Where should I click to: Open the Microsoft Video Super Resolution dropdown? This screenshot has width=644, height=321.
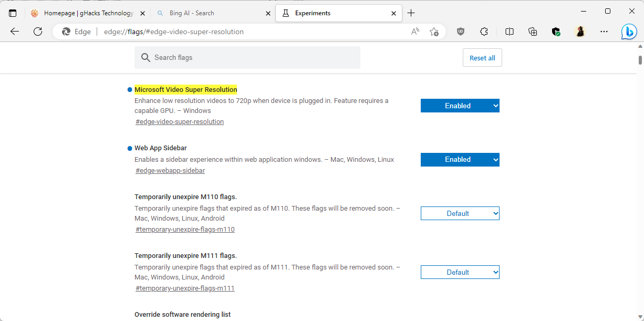(460, 105)
